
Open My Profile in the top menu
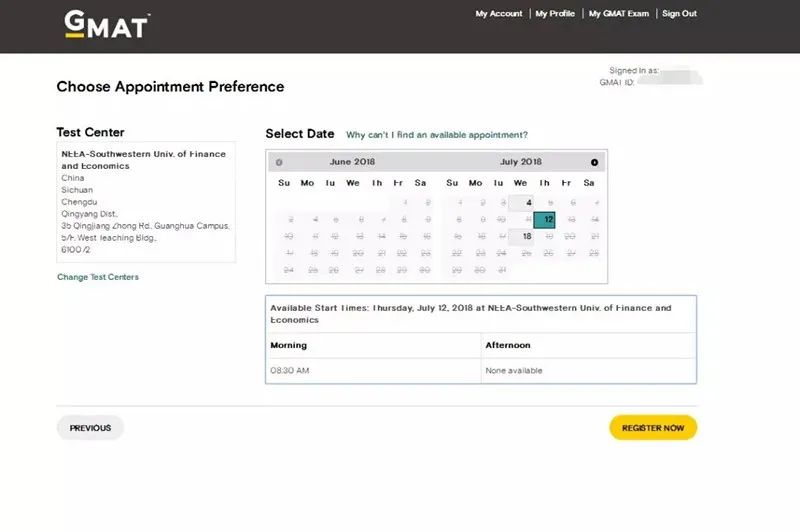tap(555, 14)
